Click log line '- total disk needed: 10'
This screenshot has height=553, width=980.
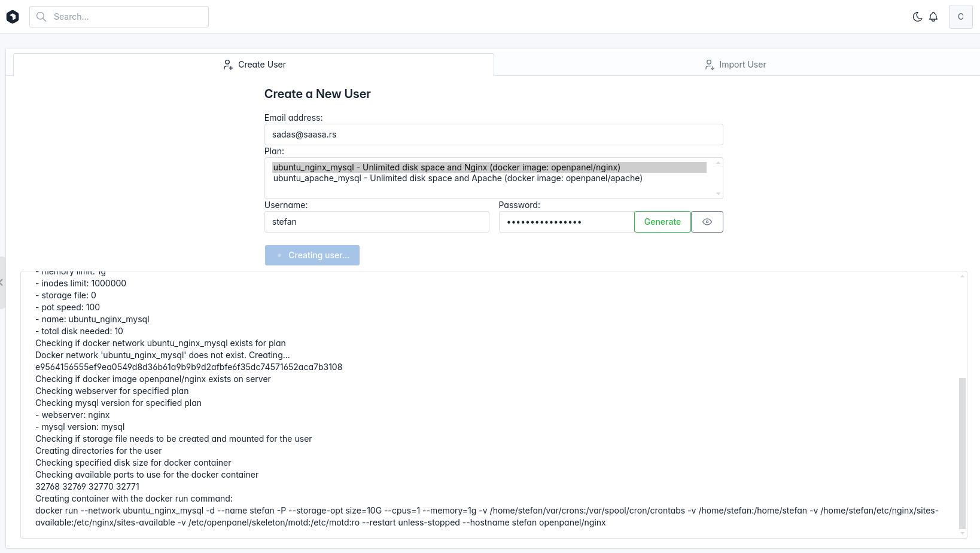(79, 331)
